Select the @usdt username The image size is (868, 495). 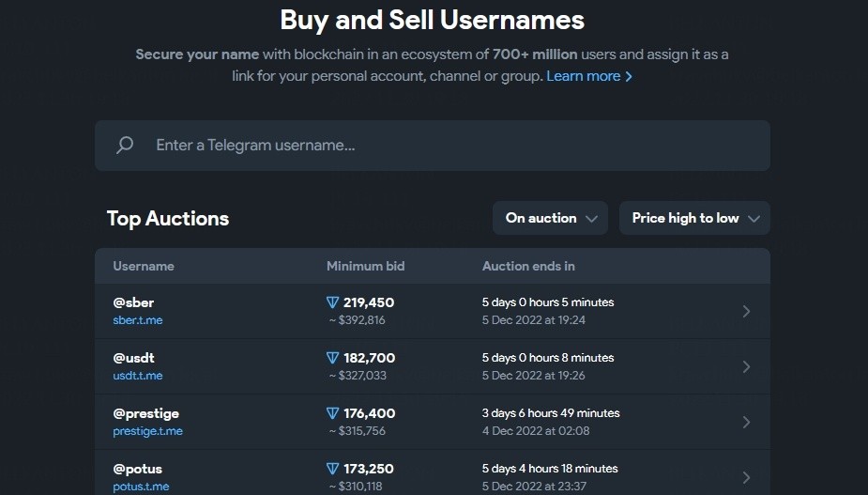[133, 358]
